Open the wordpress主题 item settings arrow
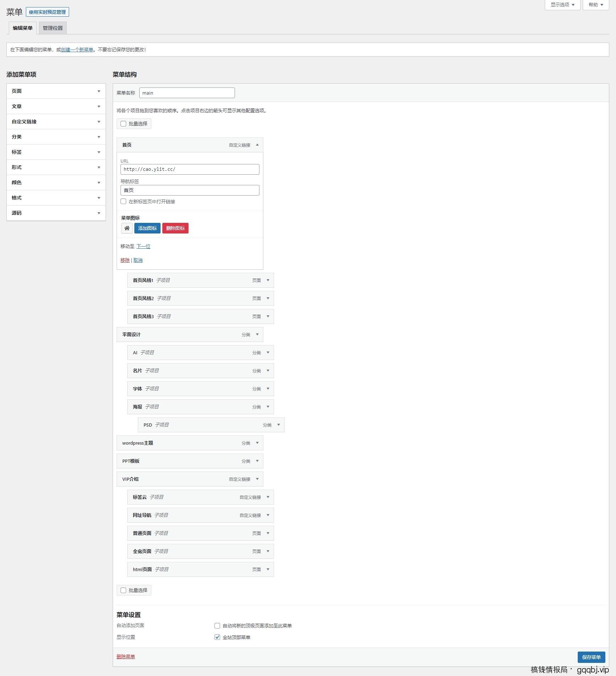Viewport: 616px width, 676px height. point(257,443)
